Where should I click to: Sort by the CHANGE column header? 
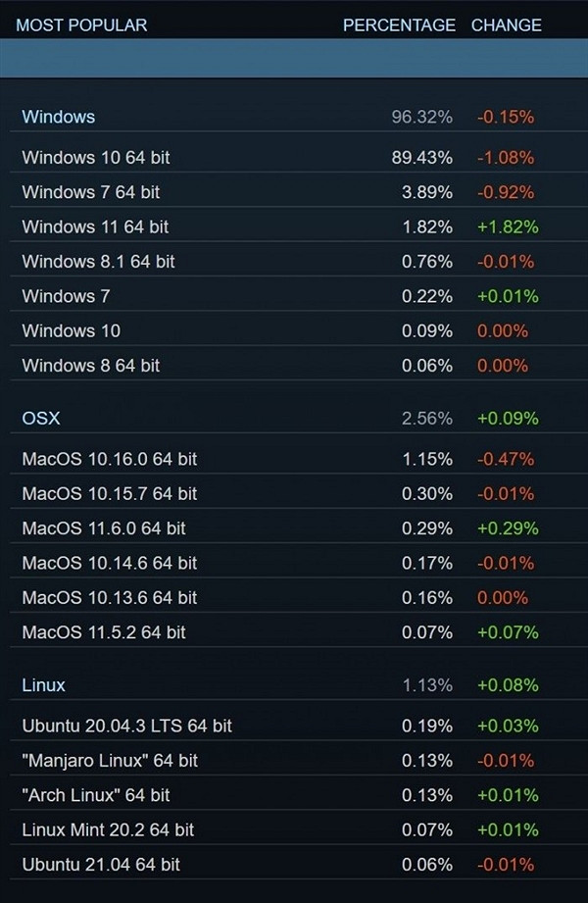tap(507, 25)
